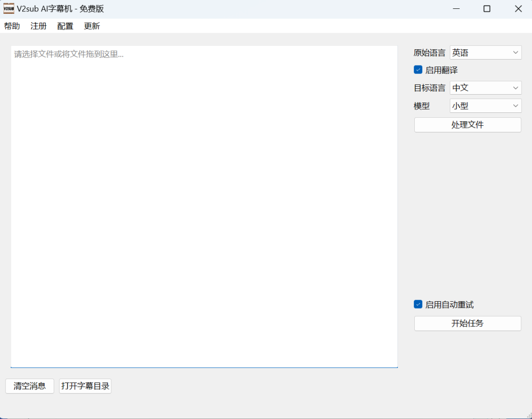Click 处理文件 to process files
The image size is (532, 419).
pos(467,125)
